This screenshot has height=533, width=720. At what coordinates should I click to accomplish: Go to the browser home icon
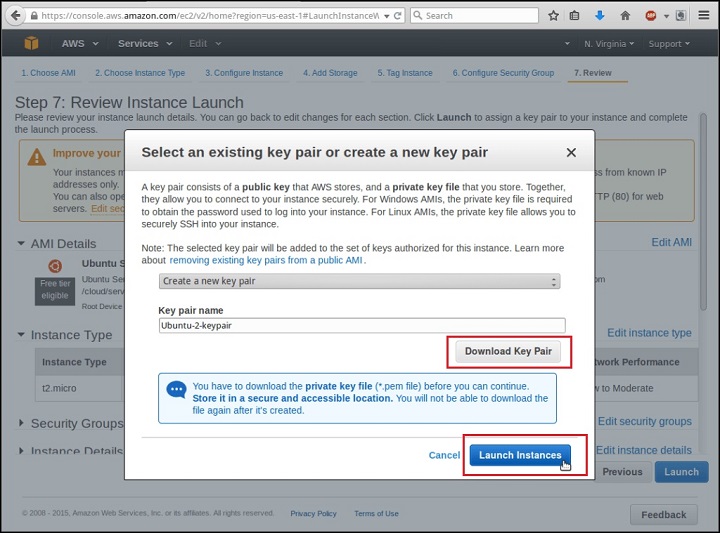pos(625,16)
